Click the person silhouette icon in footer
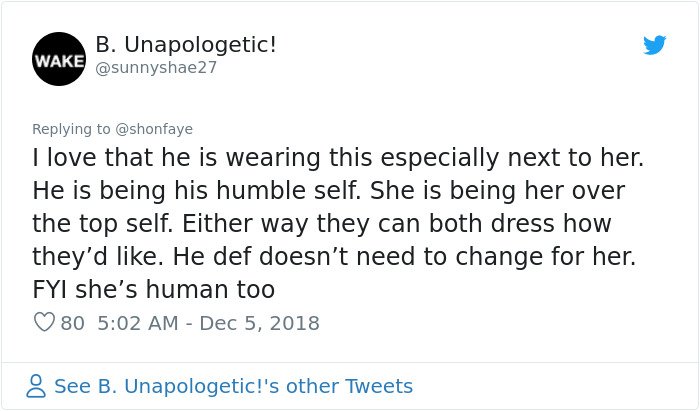 click(36, 386)
